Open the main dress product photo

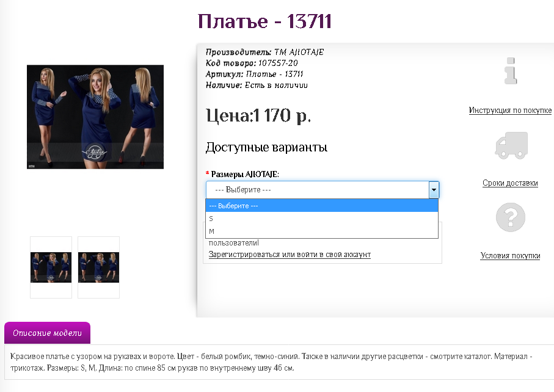point(95,117)
